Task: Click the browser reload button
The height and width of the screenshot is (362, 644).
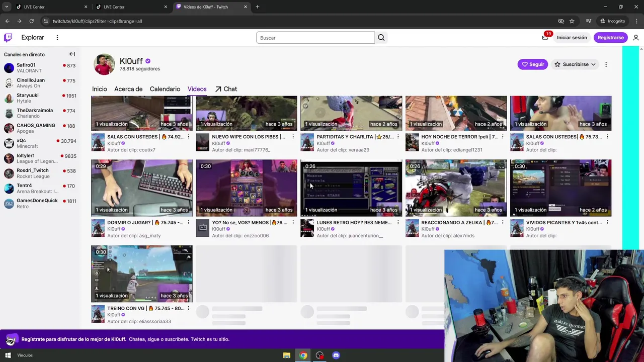Action: 31,21
